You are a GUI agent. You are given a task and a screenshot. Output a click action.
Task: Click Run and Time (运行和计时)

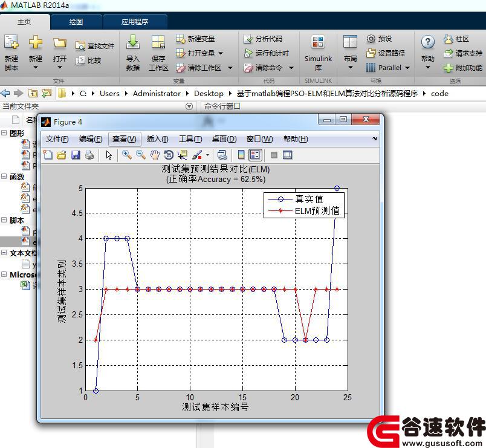coord(266,53)
